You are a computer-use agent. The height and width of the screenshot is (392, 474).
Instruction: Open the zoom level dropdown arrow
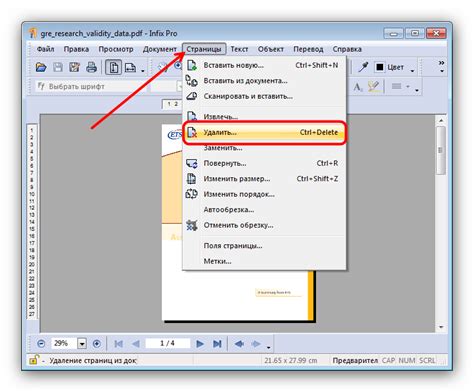pos(82,343)
